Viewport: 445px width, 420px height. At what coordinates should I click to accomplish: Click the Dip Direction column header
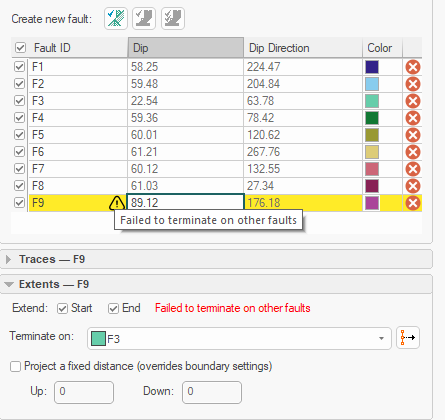pos(303,48)
